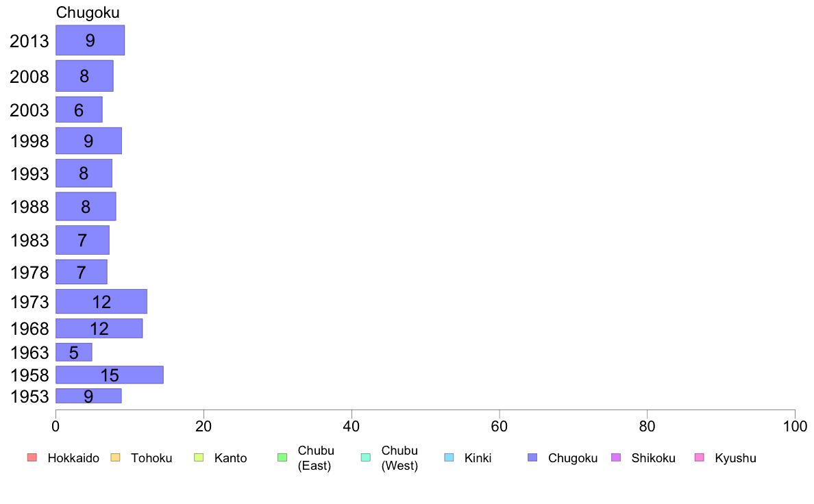The height and width of the screenshot is (504, 814).
Task: Click the Chubu (East) green swatch
Action: (x=282, y=457)
